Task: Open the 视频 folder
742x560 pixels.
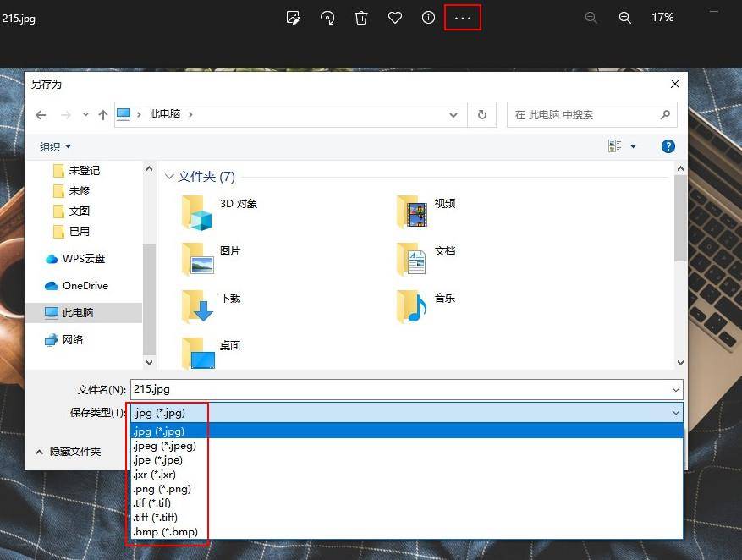Action: coord(426,211)
